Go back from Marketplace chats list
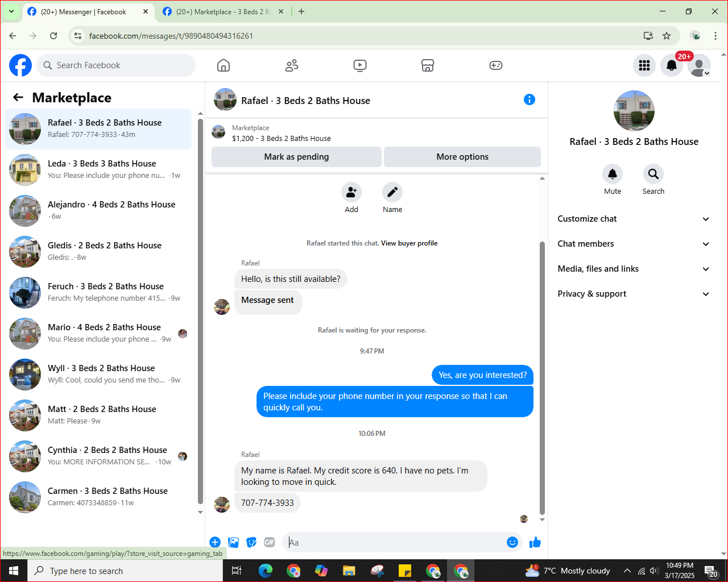 click(x=18, y=98)
